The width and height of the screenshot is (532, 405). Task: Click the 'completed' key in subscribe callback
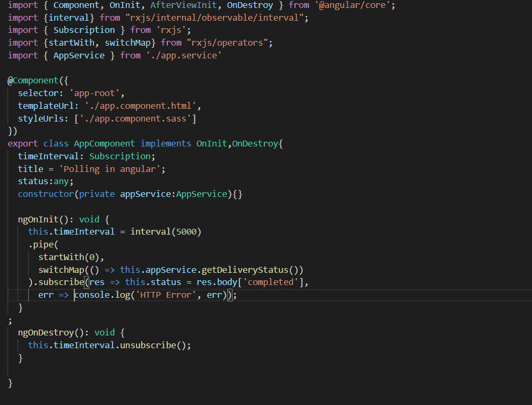[271, 282]
